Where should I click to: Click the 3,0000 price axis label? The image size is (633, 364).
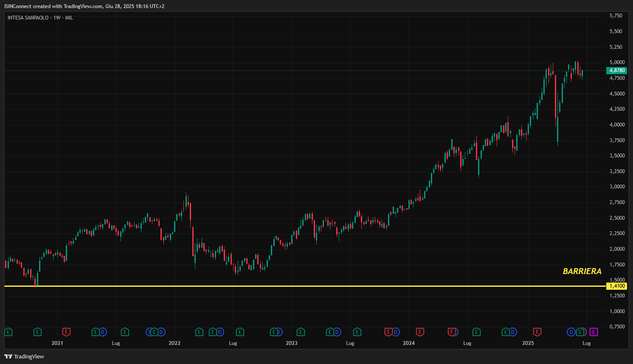(x=617, y=187)
